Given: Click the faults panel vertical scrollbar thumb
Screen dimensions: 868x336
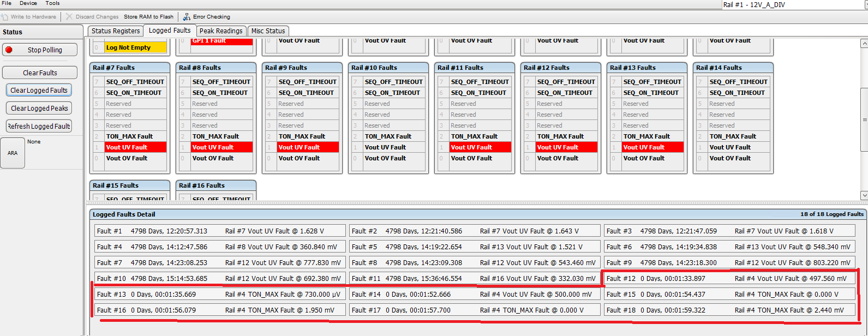Looking at the screenshot, I should 864,120.
